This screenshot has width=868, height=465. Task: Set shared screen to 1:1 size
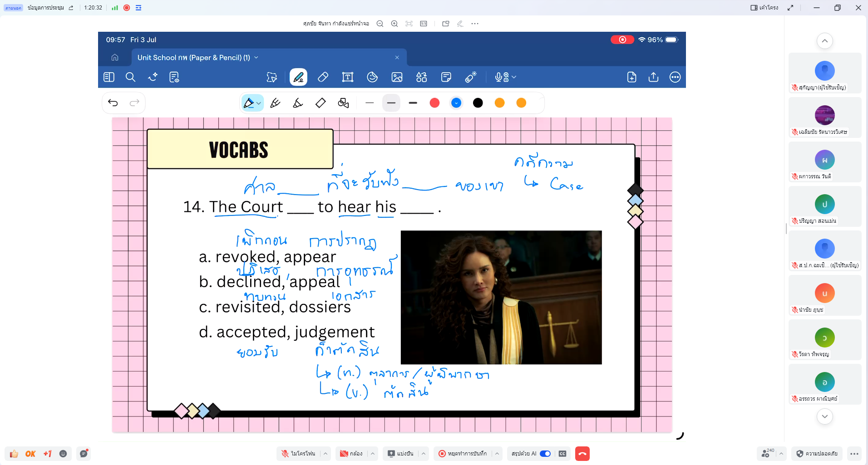[x=424, y=24]
